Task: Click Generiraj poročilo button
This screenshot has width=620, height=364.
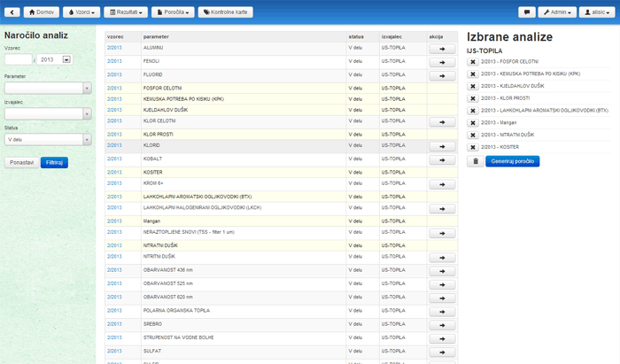Action: (x=513, y=161)
